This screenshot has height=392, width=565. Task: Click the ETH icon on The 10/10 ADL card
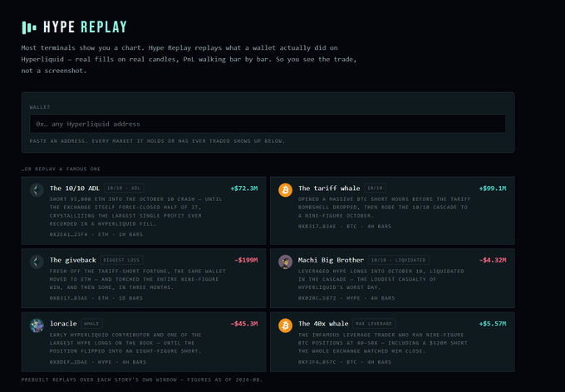37,190
